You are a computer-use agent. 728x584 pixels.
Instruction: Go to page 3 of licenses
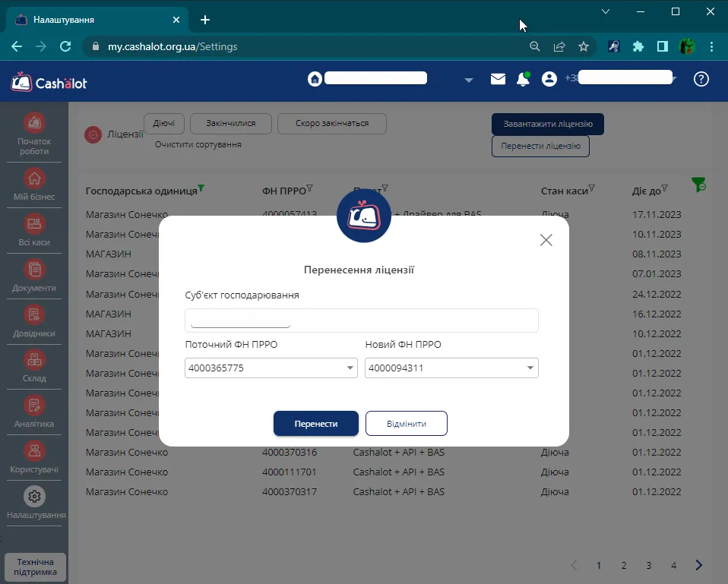point(649,565)
